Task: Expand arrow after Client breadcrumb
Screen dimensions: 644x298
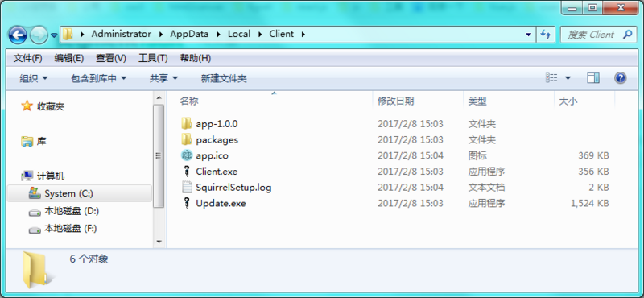Action: pyautogui.click(x=303, y=35)
